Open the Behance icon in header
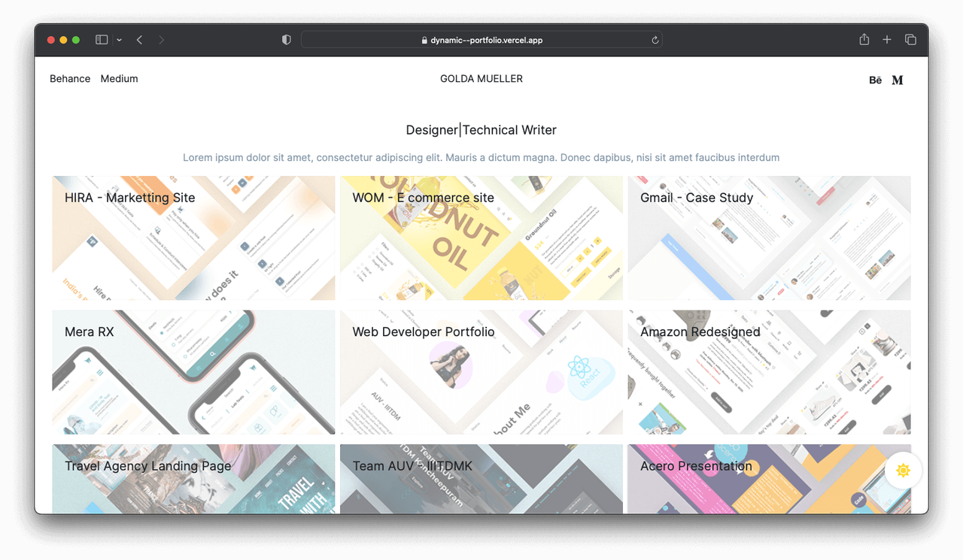Screen dimensions: 963x560 875,80
